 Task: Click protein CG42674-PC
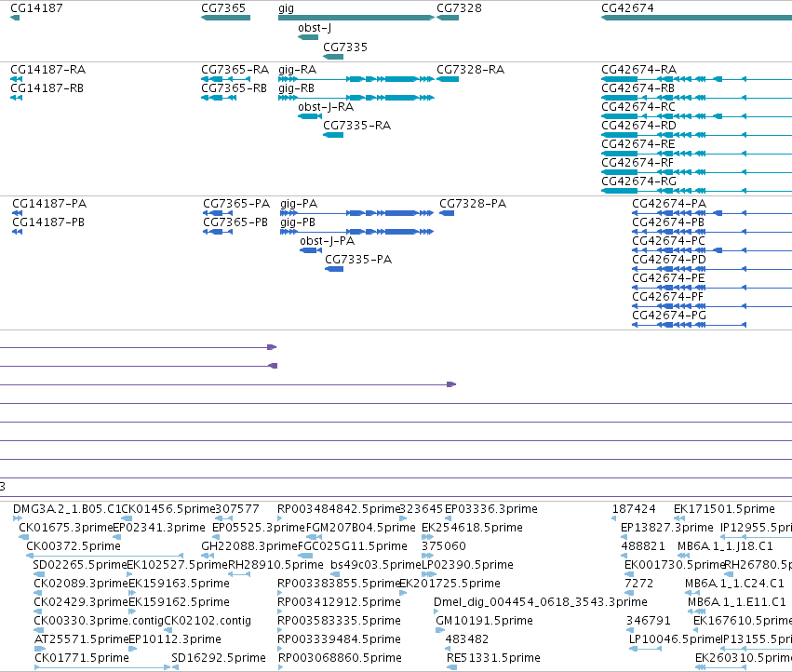point(668,241)
